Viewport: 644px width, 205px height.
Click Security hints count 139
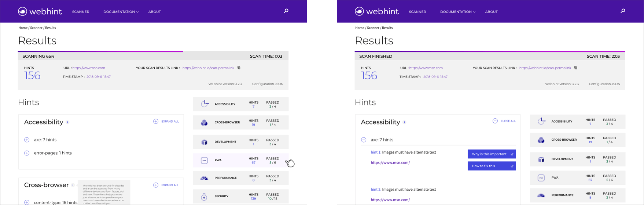[x=253, y=199]
